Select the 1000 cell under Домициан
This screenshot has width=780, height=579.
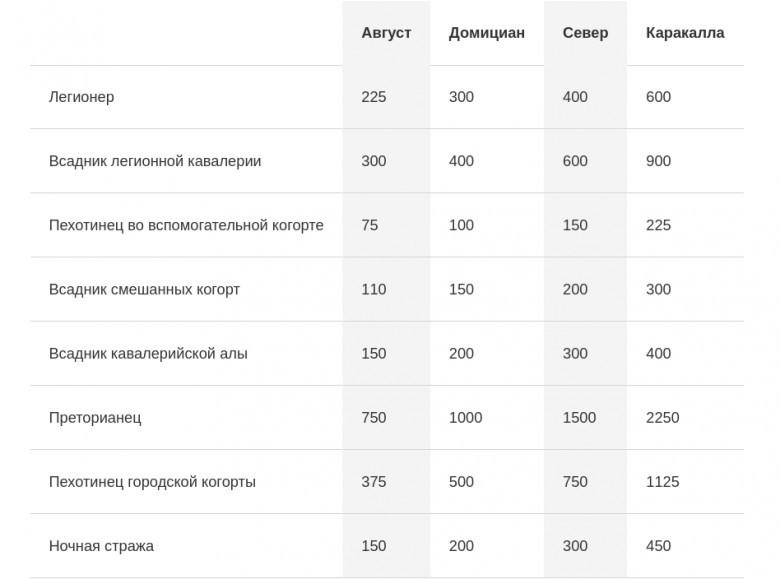pyautogui.click(x=465, y=418)
